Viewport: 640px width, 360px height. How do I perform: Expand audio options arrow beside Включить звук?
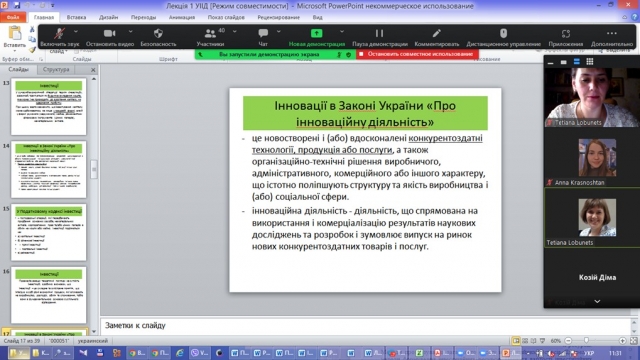(x=76, y=31)
